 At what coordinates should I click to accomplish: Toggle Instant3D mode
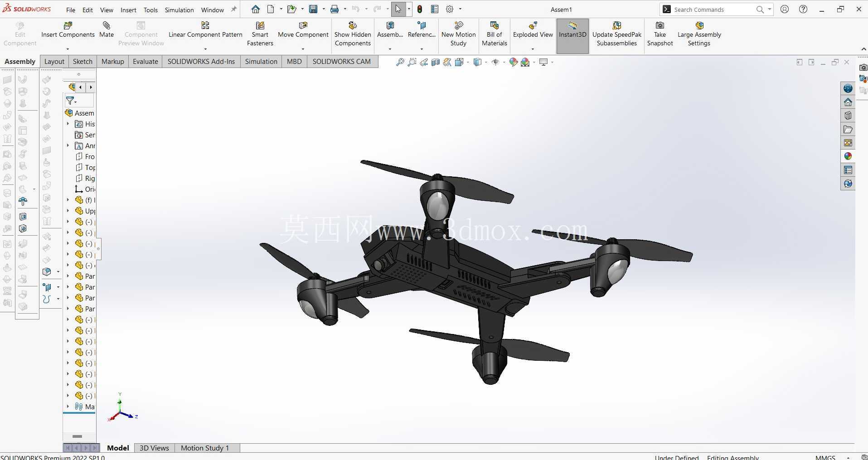(x=572, y=36)
